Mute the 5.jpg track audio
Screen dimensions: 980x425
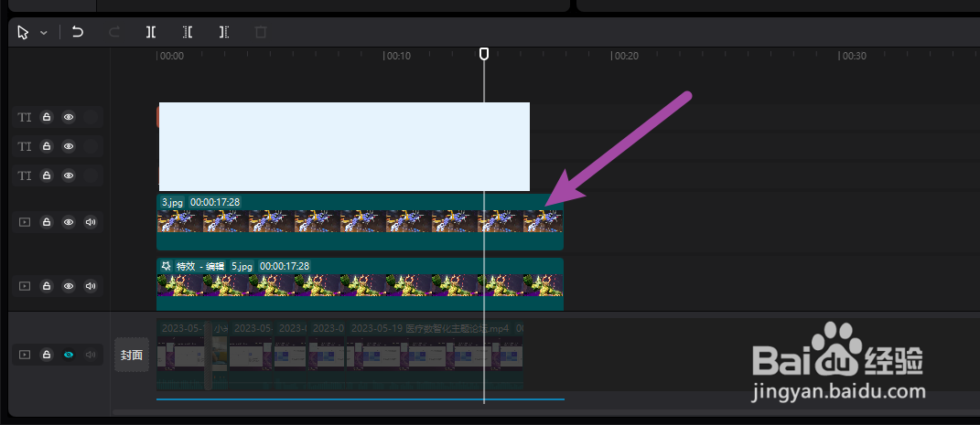(91, 286)
